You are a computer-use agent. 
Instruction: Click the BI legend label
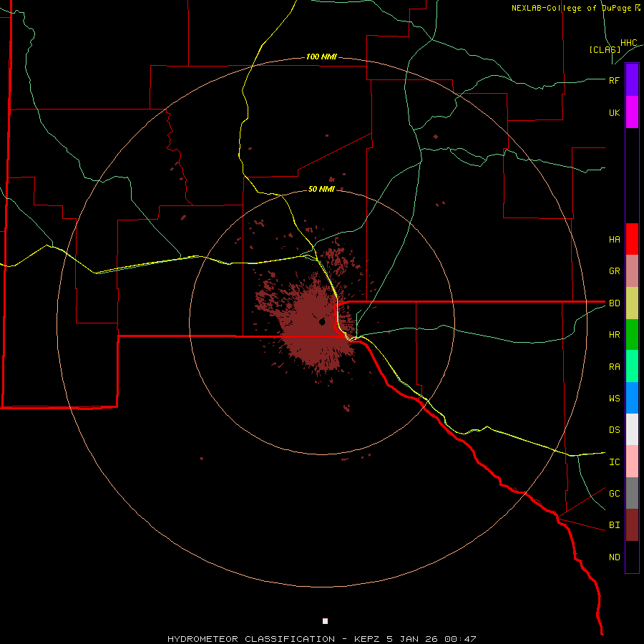(614, 525)
